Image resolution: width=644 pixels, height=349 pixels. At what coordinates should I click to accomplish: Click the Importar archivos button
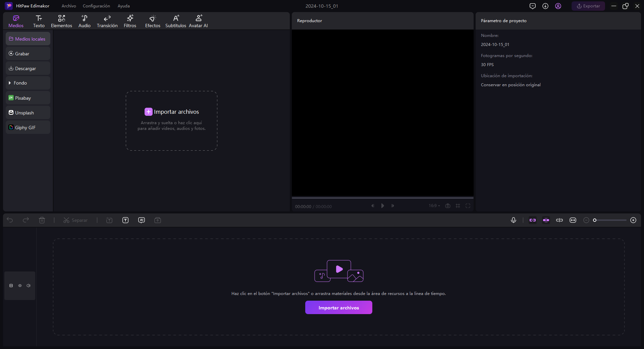[338, 307]
